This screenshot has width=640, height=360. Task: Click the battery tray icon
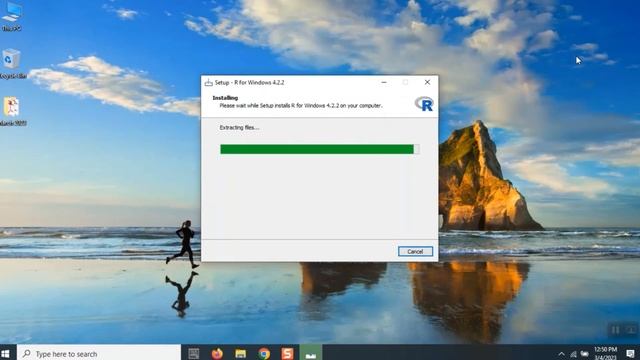pyautogui.click(x=585, y=354)
